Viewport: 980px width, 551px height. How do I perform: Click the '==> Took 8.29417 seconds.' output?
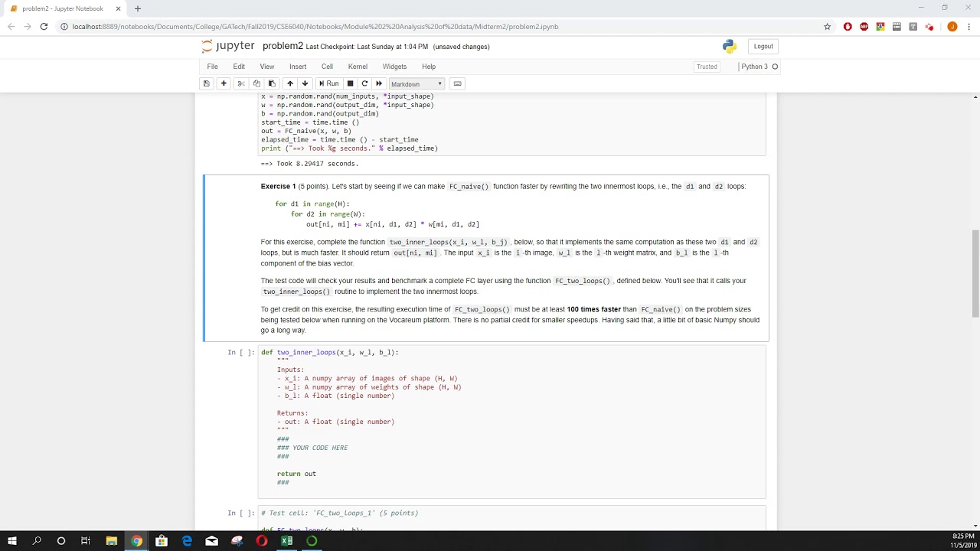click(309, 164)
